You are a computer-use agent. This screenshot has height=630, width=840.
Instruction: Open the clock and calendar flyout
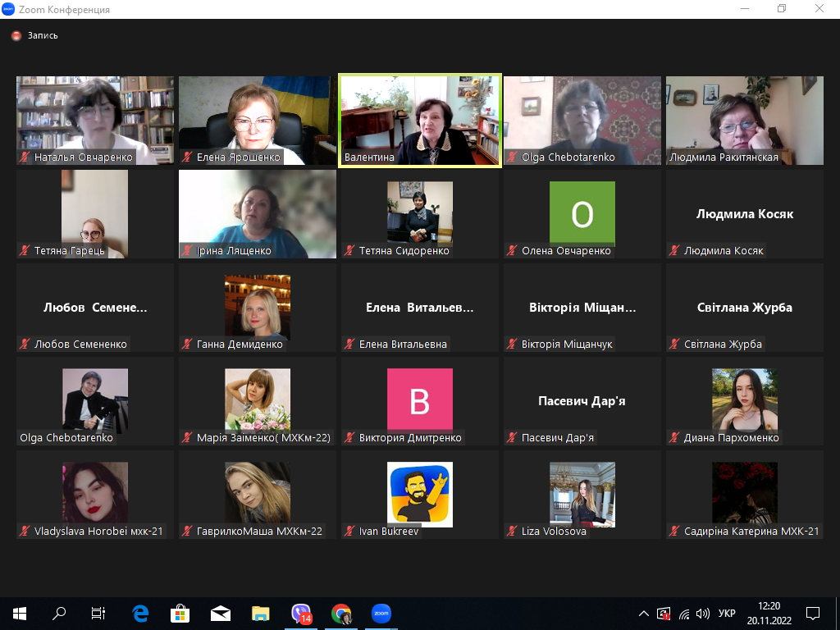coord(769,614)
